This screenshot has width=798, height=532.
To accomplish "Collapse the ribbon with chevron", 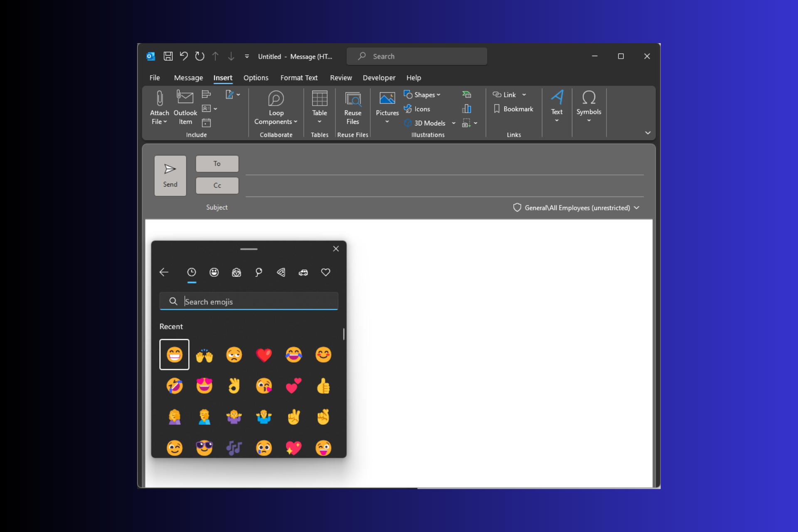I will [x=648, y=133].
